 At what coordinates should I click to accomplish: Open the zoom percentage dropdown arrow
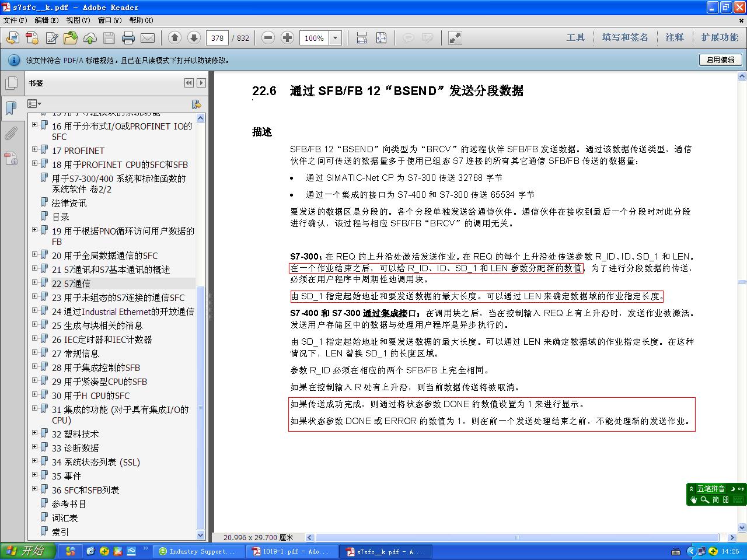[336, 38]
